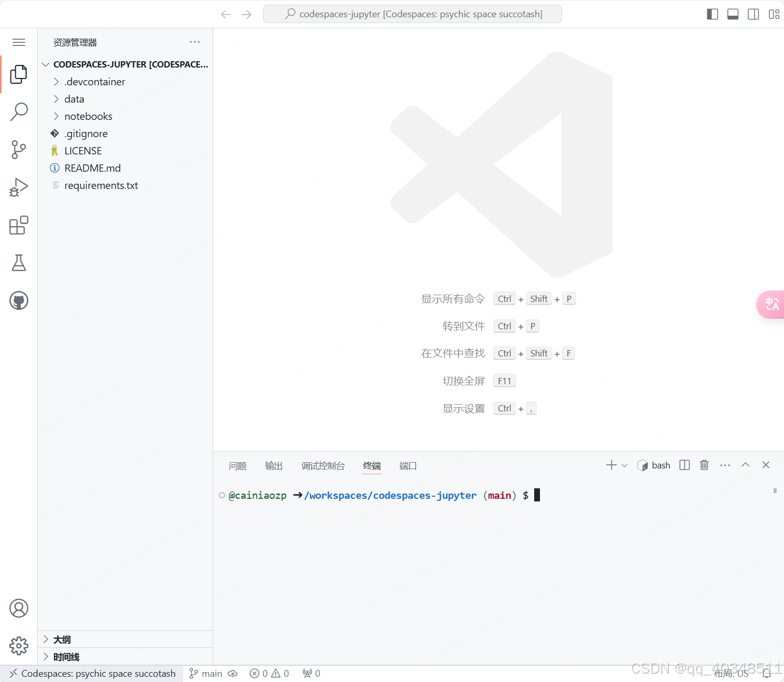Maximize the panel with up chevron
The height and width of the screenshot is (682, 784).
point(745,465)
